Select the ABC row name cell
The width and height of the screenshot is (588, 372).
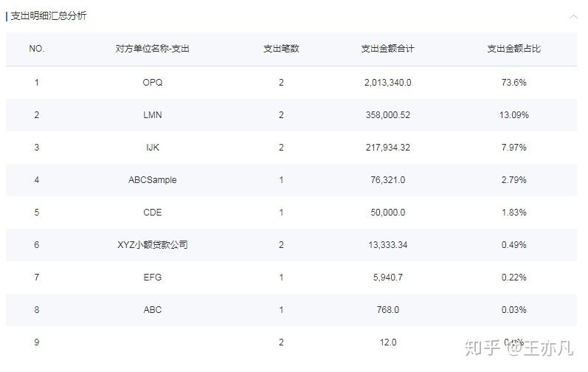click(x=153, y=310)
